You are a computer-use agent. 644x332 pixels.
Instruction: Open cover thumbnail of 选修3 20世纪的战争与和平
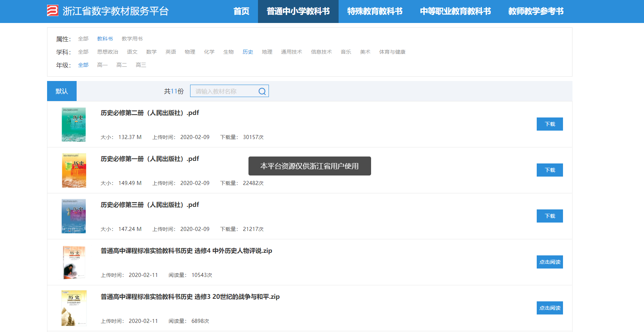74,308
